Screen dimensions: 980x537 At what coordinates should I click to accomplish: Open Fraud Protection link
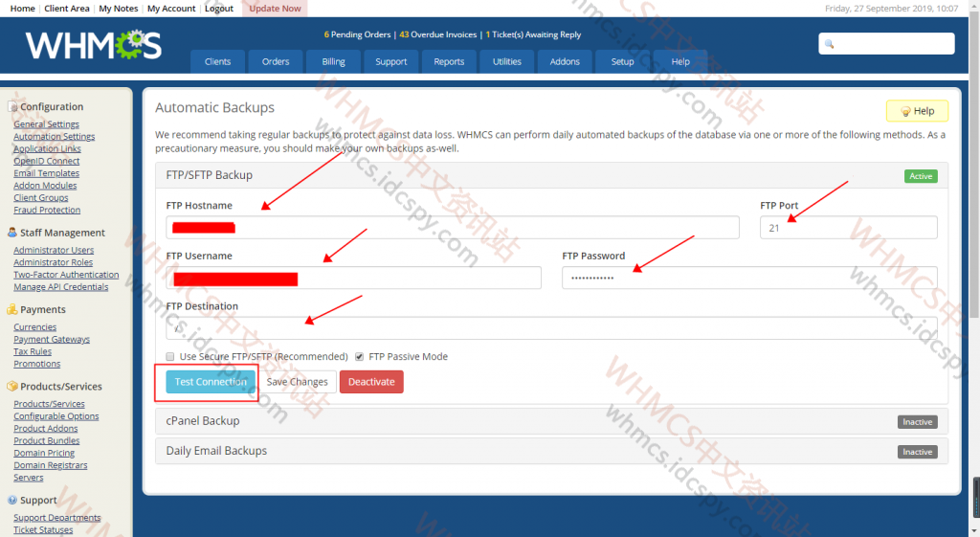[47, 210]
